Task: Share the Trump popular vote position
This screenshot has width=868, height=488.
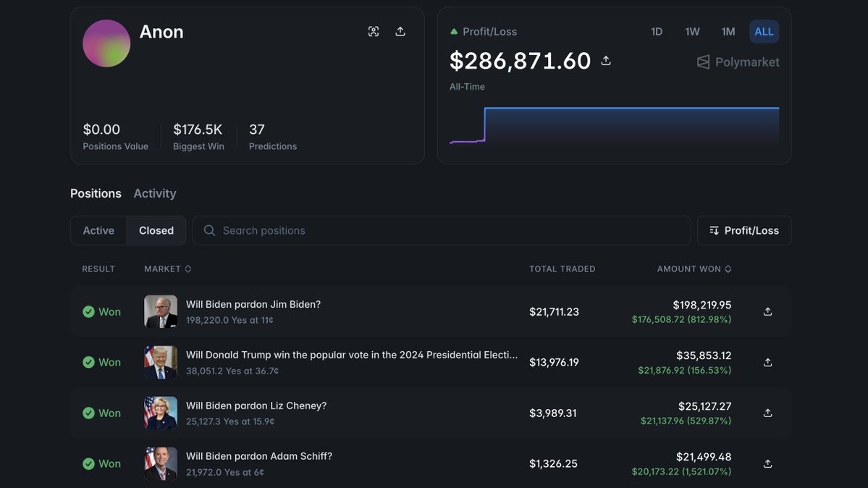Action: [x=767, y=362]
